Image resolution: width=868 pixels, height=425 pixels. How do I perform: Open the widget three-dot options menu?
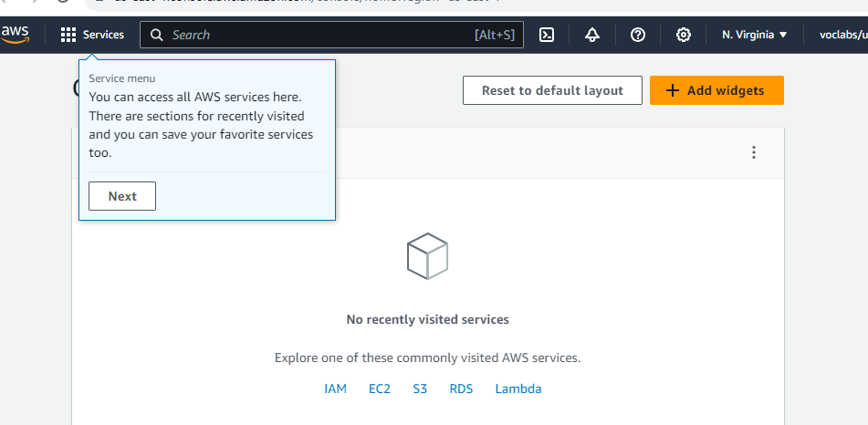[x=754, y=152]
